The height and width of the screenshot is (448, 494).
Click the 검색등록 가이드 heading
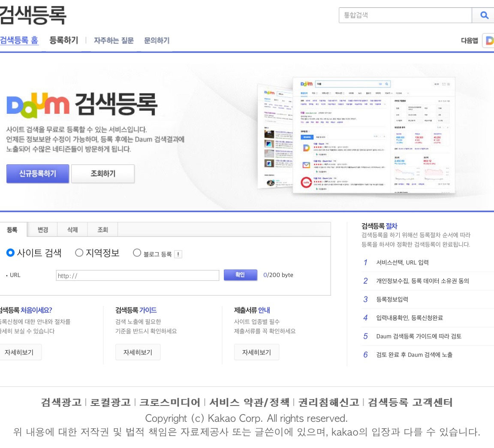click(x=136, y=310)
